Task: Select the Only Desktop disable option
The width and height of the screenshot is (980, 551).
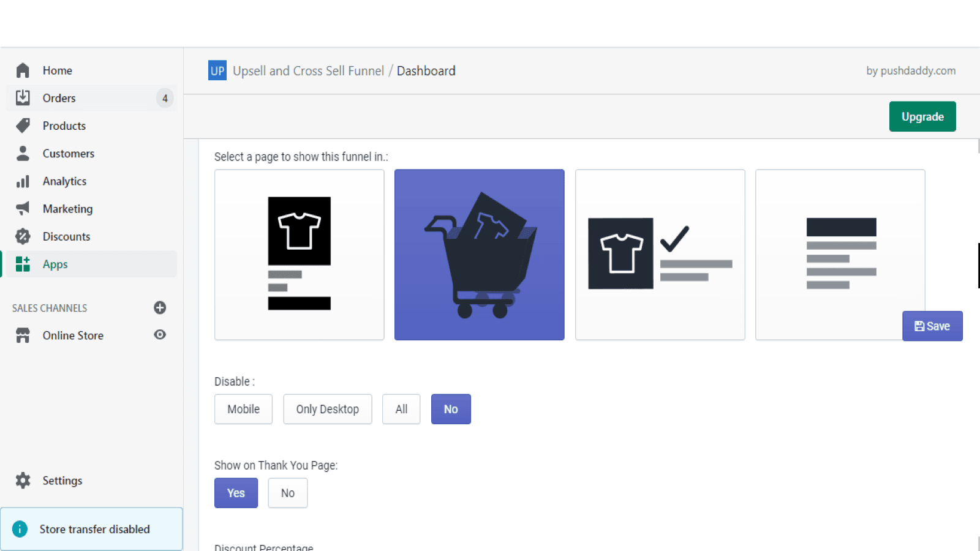Action: (x=327, y=409)
